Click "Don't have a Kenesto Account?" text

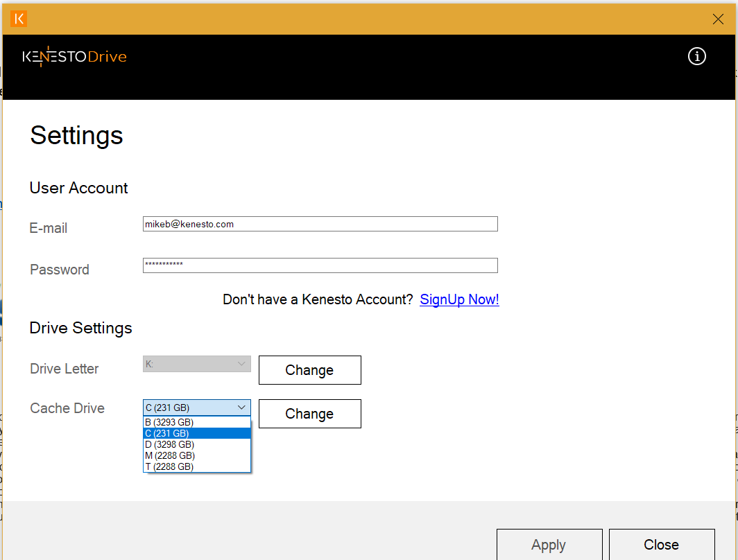tap(318, 299)
